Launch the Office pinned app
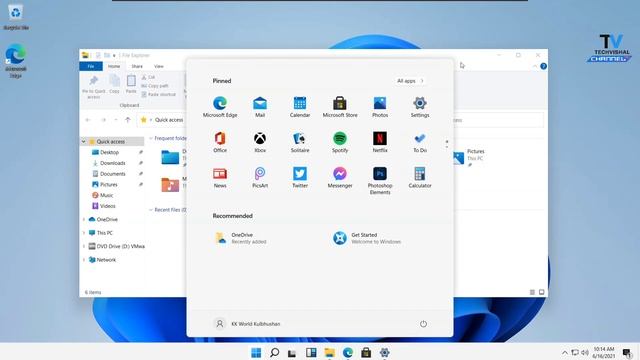 tap(220, 142)
